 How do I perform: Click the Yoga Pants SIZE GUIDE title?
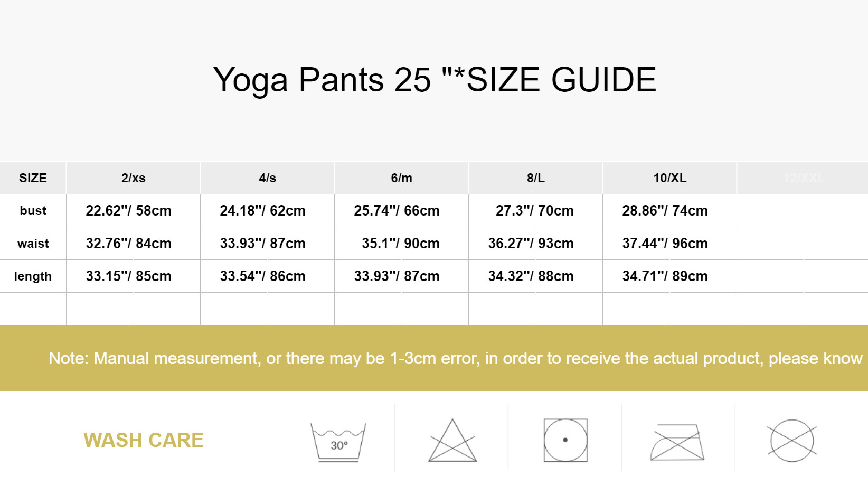click(x=435, y=80)
